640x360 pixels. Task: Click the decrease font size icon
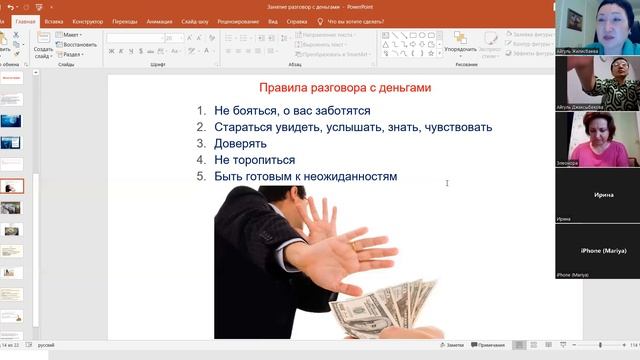point(199,38)
